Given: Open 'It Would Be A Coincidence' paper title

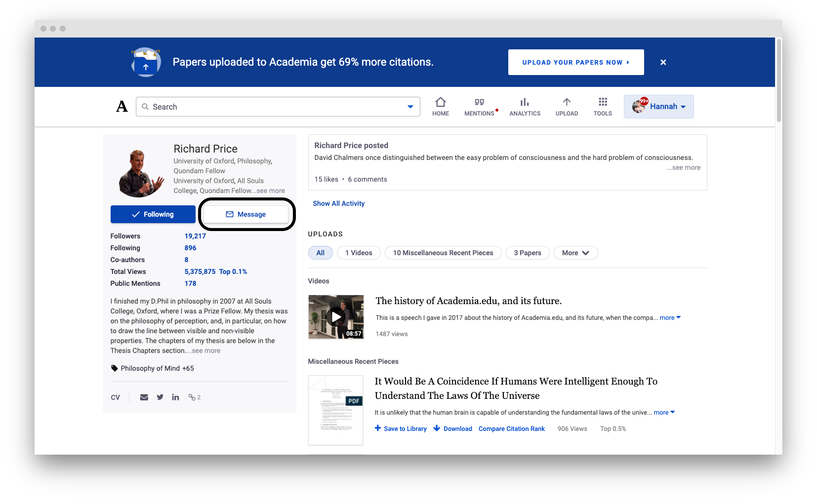Looking at the screenshot, I should pos(516,388).
